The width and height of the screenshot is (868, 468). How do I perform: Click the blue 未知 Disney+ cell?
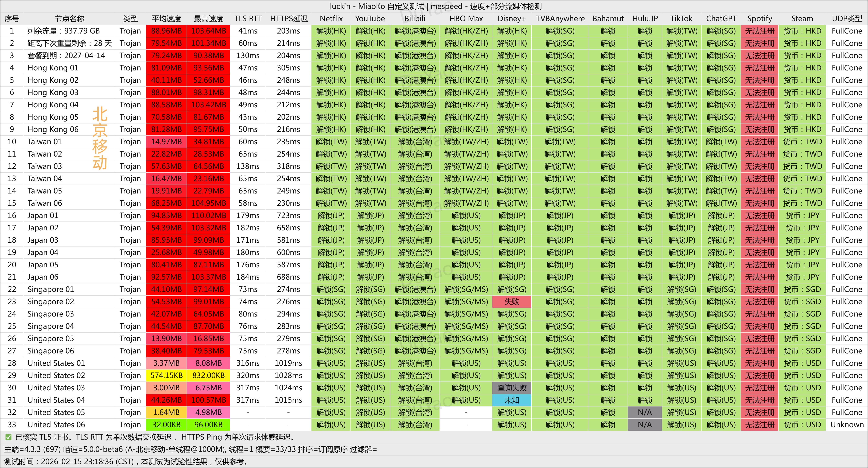coord(512,400)
